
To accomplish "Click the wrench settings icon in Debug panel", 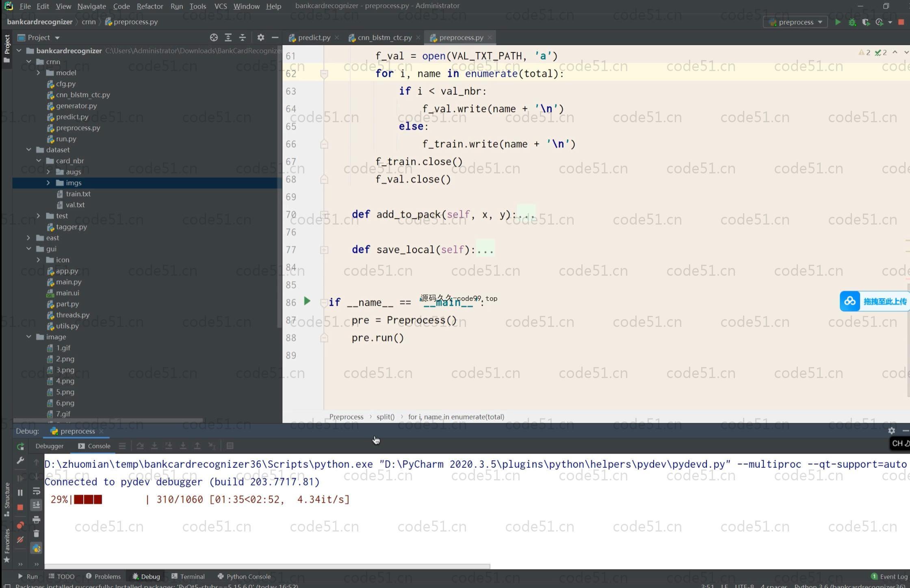I will coord(20,460).
